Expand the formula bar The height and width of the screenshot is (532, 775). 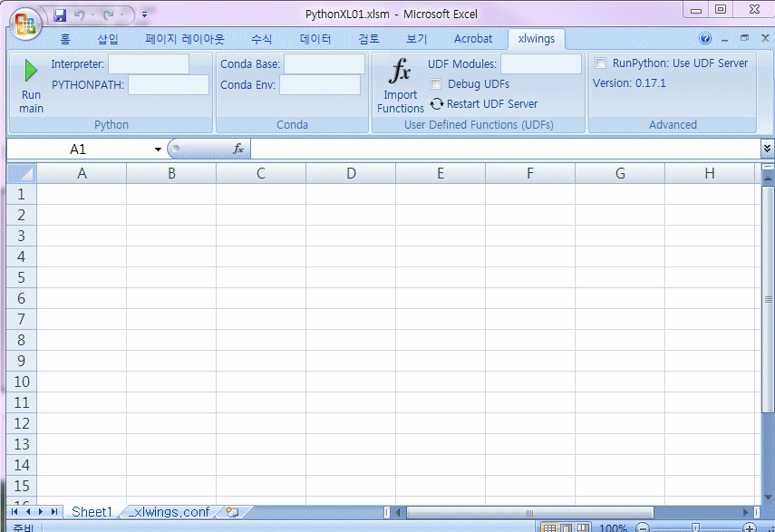(767, 149)
